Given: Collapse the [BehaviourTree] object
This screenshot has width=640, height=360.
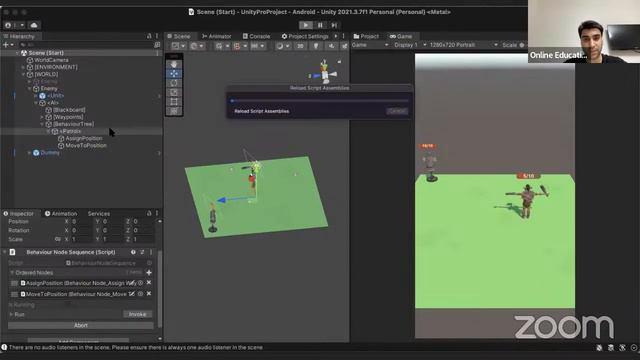Looking at the screenshot, I should tap(42, 124).
